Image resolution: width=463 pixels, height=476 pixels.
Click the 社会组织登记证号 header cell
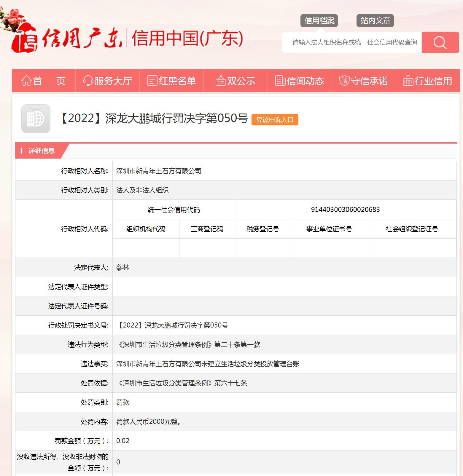pyautogui.click(x=412, y=229)
